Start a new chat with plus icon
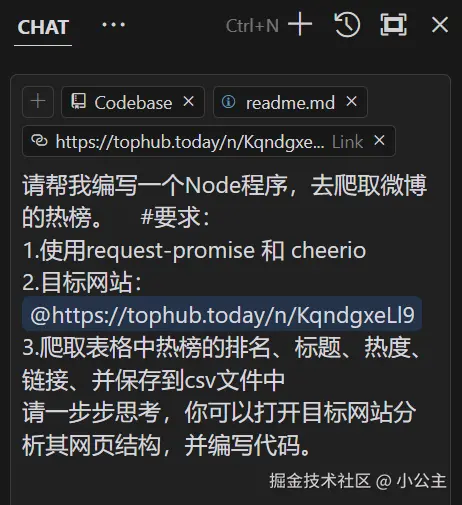This screenshot has height=505, width=462. tap(300, 24)
